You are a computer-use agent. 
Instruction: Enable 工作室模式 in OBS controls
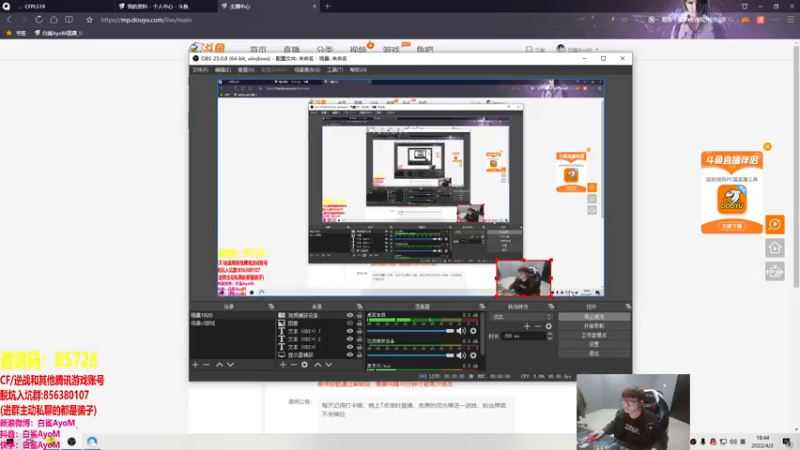[594, 335]
